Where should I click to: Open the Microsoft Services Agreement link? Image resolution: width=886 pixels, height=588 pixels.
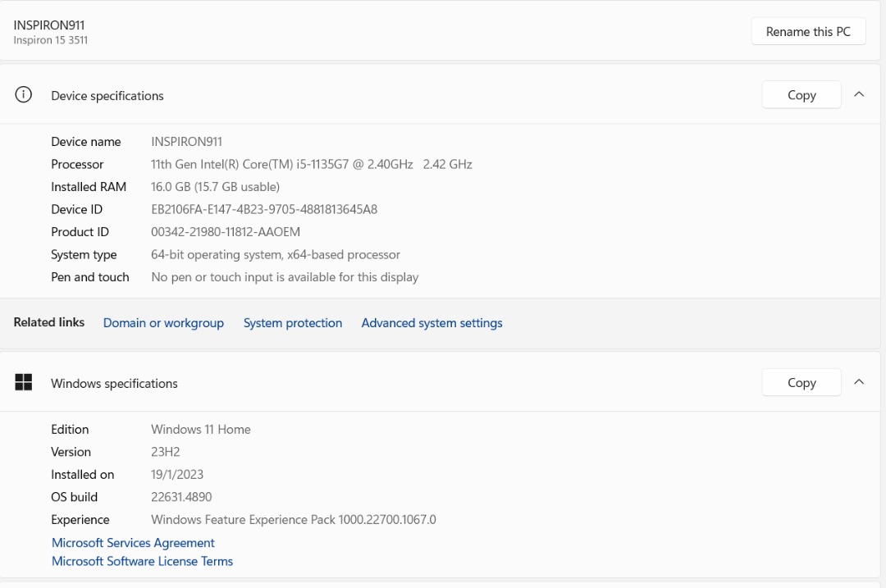tap(133, 543)
